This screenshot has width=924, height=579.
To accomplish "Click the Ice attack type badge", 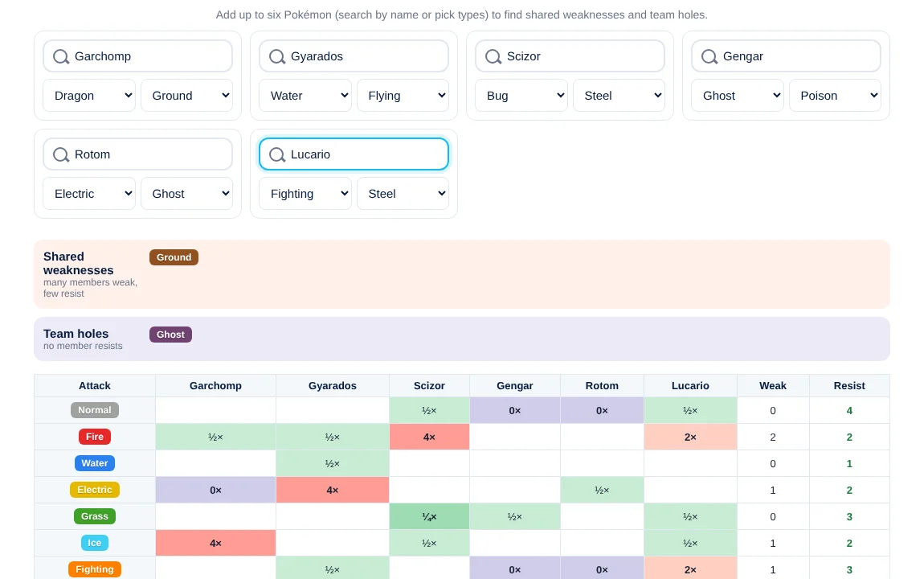I will tap(95, 543).
